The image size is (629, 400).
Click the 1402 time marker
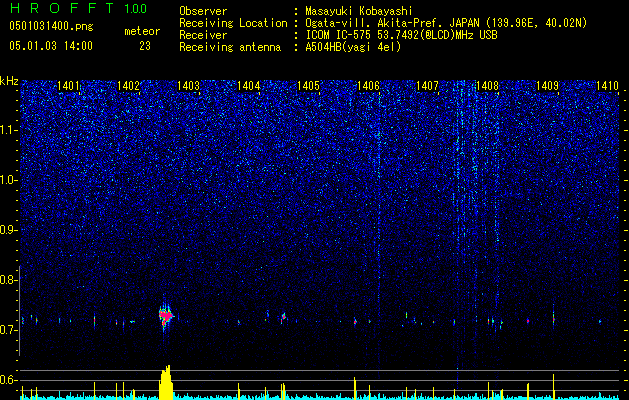pyautogui.click(x=128, y=85)
